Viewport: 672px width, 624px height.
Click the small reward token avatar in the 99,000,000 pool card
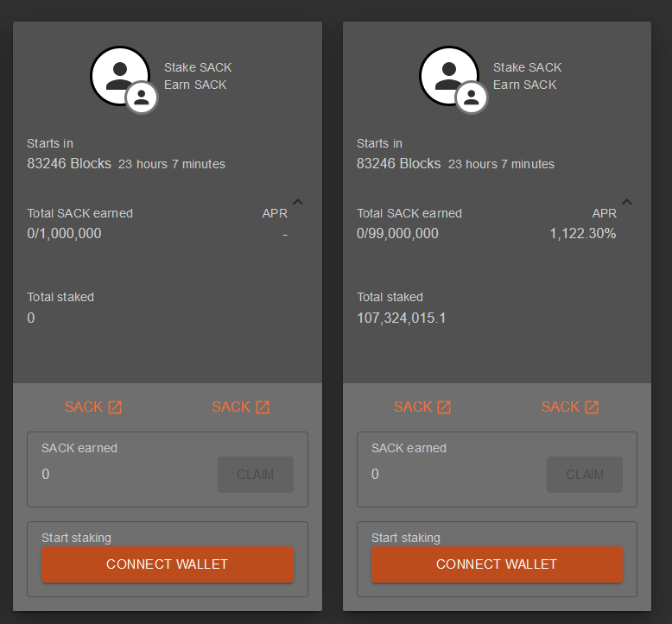pyautogui.click(x=471, y=98)
